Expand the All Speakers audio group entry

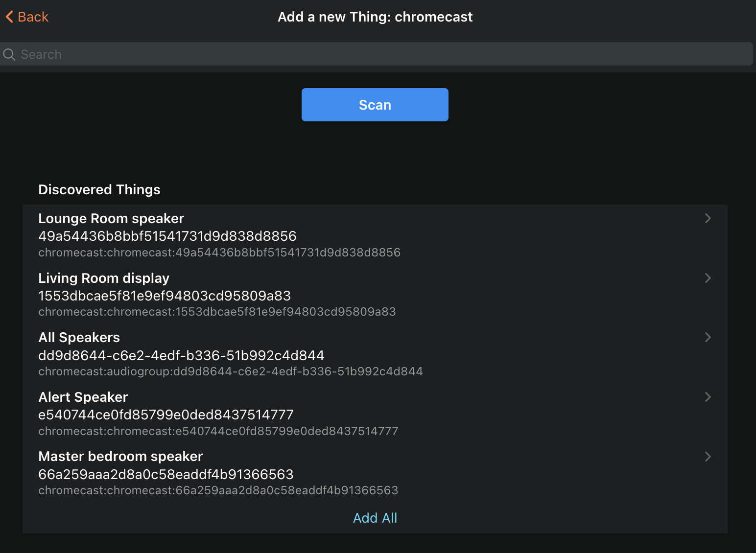343,354
